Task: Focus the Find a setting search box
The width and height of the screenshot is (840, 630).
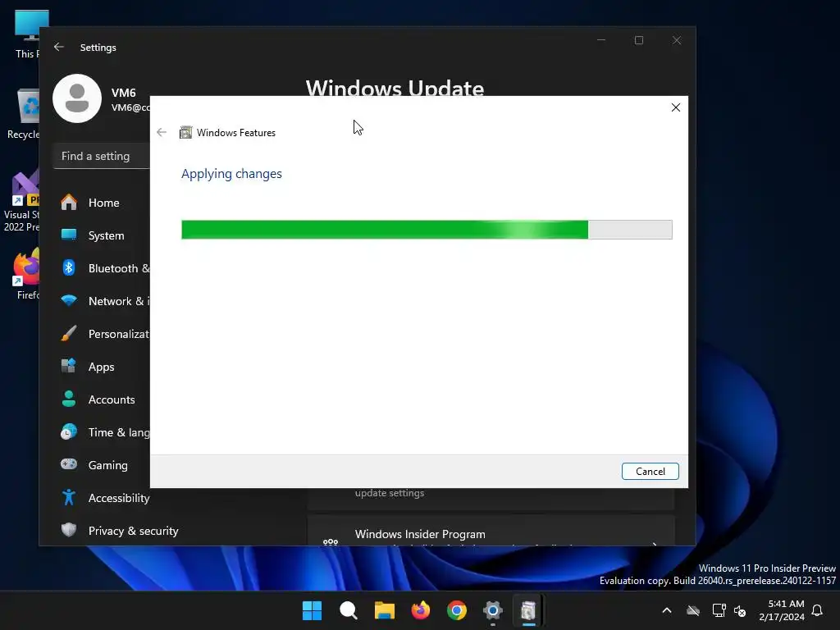Action: pyautogui.click(x=102, y=156)
